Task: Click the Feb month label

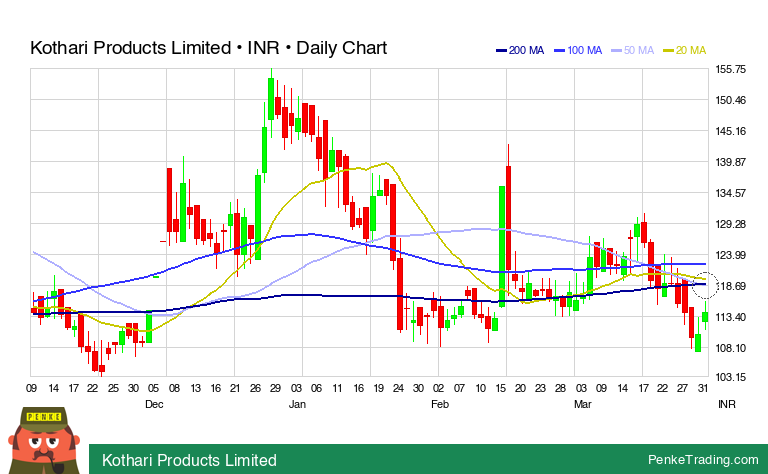Action: pos(439,404)
